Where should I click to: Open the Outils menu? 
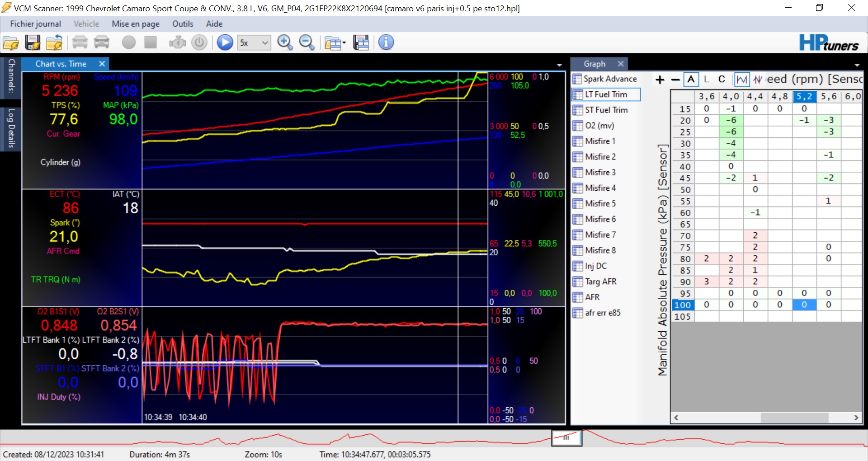click(x=183, y=24)
